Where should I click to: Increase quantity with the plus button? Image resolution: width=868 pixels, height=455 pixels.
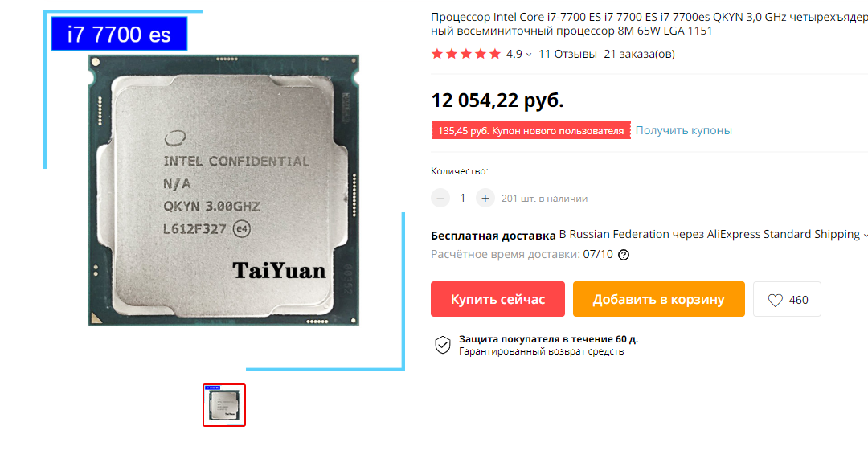pyautogui.click(x=485, y=199)
